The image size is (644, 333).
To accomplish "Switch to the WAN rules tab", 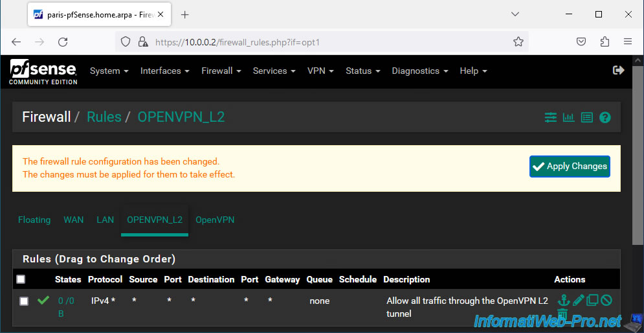I will click(74, 220).
